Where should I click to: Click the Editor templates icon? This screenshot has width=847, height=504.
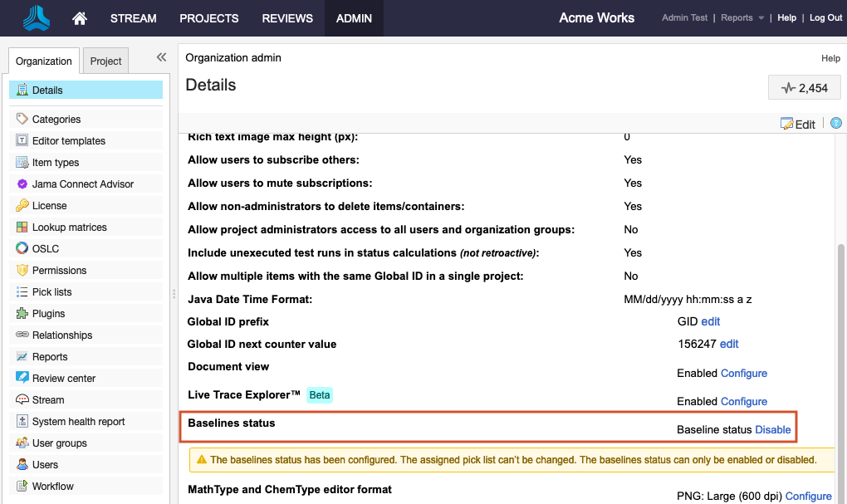coord(22,140)
